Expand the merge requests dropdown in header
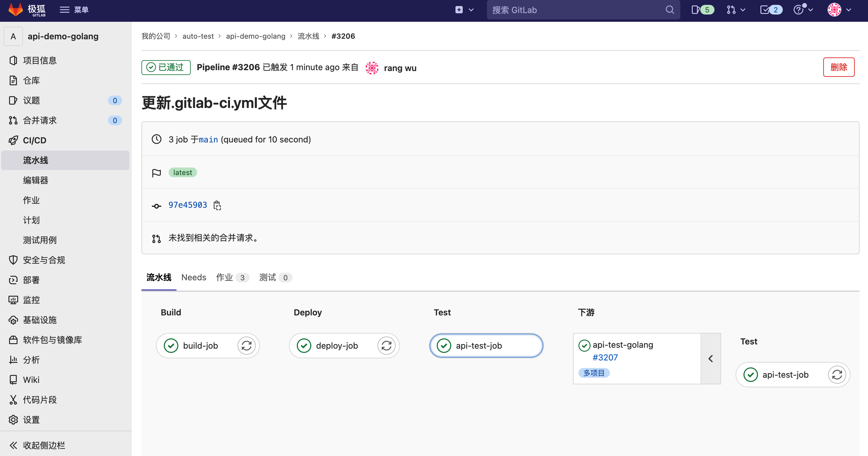 [x=736, y=10]
